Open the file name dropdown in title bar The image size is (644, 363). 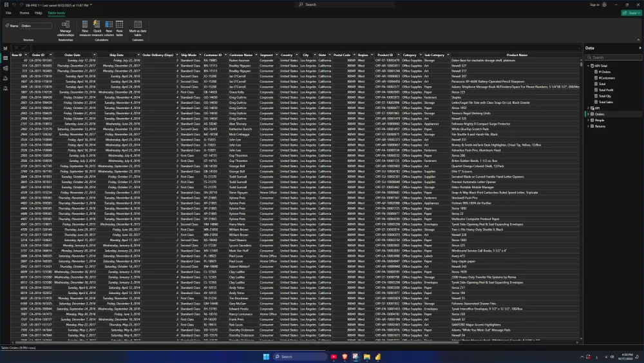click(91, 5)
